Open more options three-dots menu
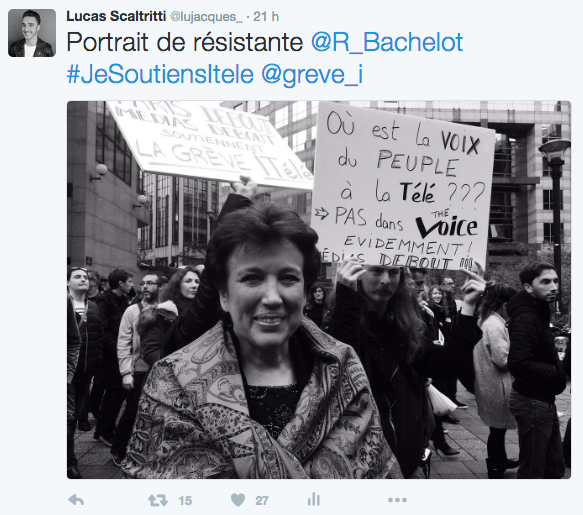Screen dimensions: 583x515 point(397,500)
